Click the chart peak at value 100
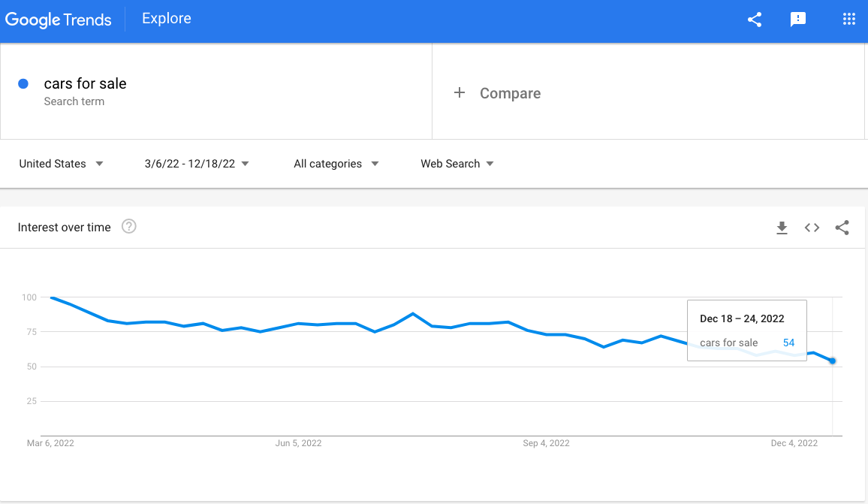Screen dimensions: 868x504 (52, 297)
